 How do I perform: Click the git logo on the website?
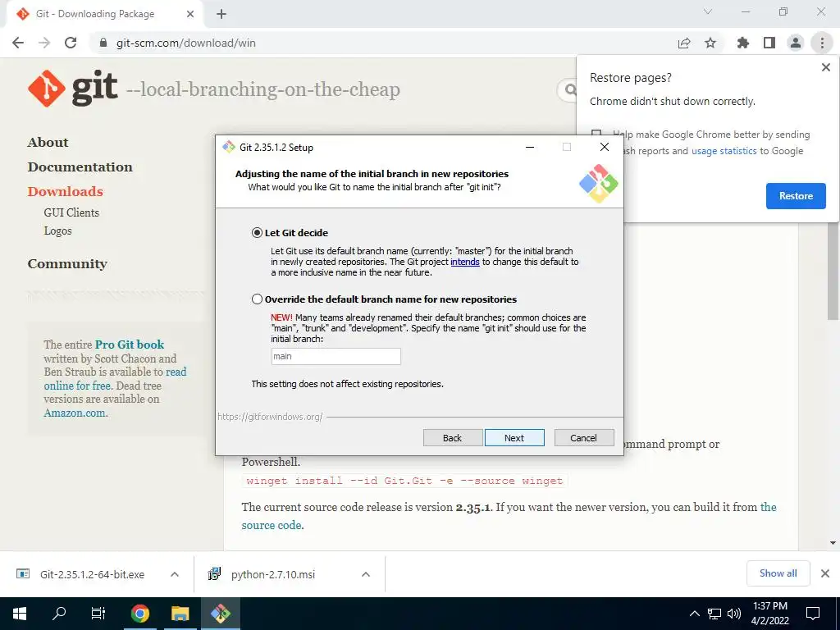coord(72,89)
